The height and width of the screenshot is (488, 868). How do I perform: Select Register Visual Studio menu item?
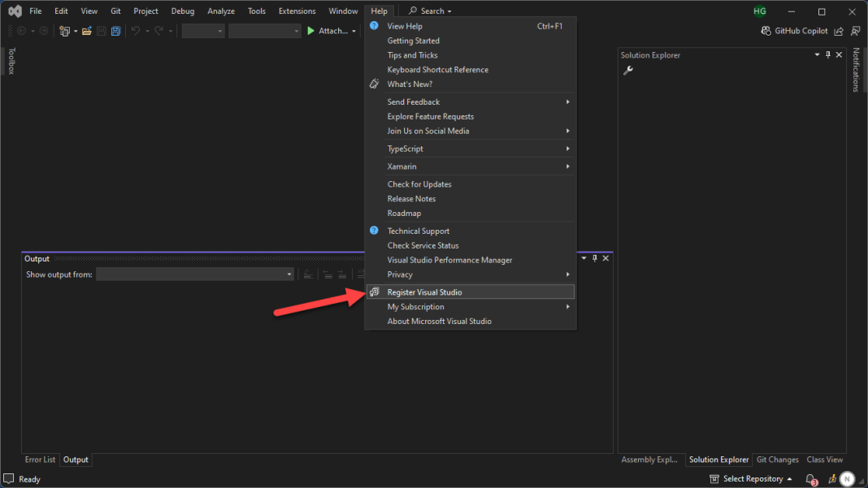pos(424,292)
